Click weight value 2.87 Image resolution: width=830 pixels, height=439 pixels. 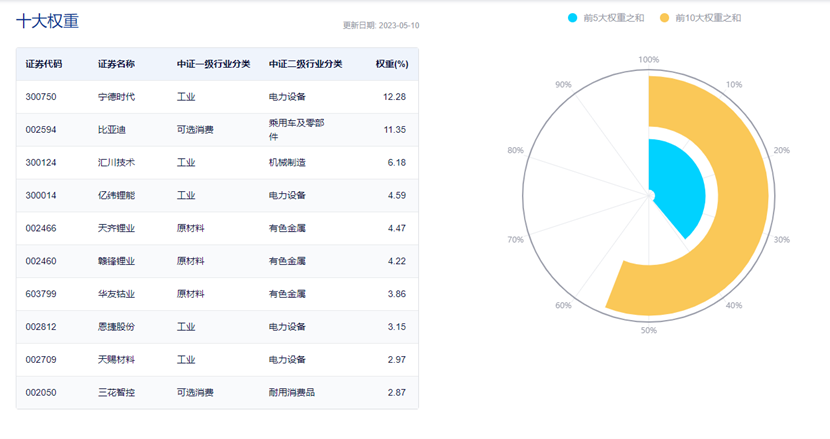point(396,392)
